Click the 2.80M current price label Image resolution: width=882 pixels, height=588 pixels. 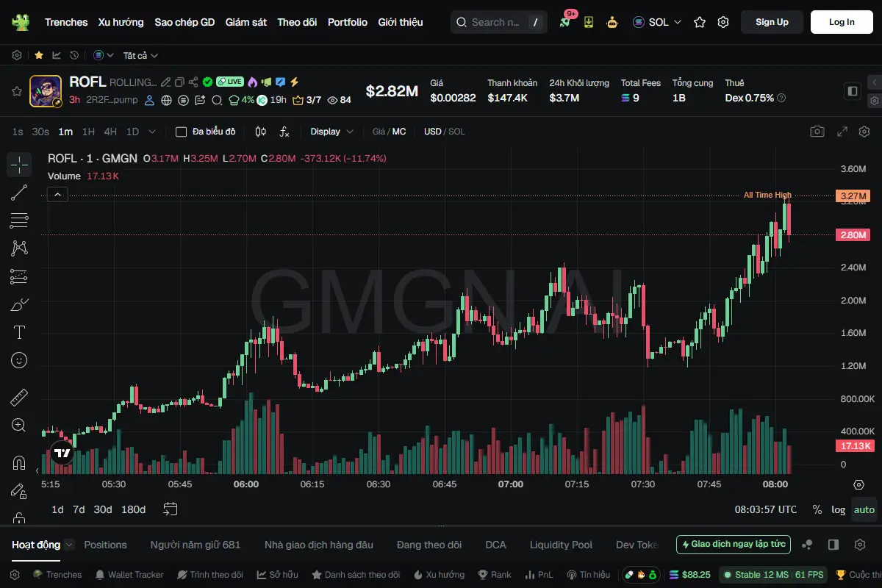coord(853,235)
